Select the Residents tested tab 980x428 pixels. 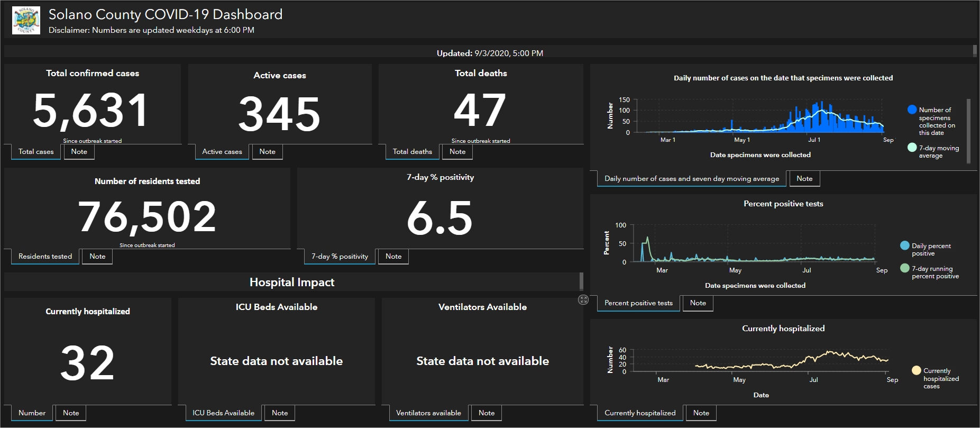[45, 257]
